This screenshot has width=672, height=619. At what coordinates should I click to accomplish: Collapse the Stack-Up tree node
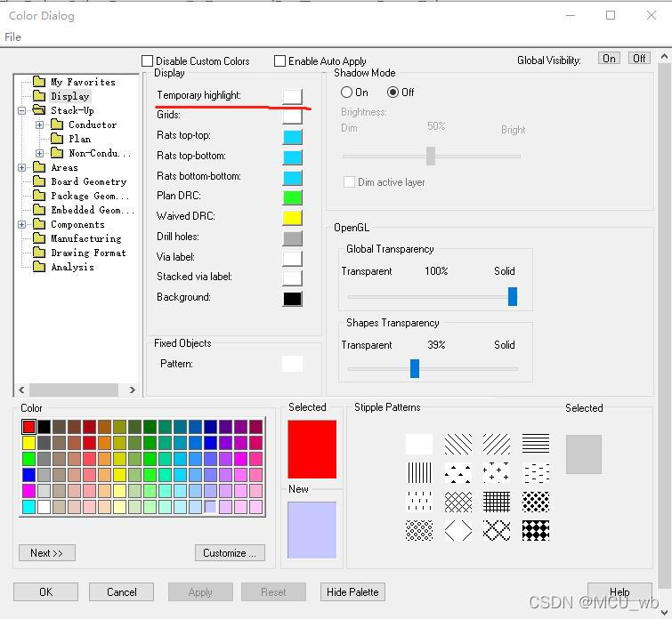point(22,110)
